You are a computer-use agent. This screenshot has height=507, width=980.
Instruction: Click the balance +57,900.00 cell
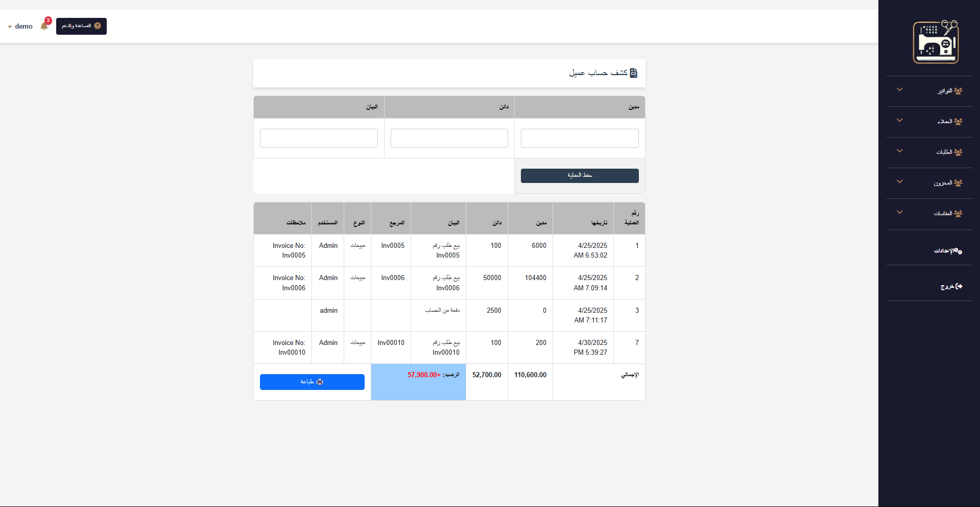tap(418, 382)
